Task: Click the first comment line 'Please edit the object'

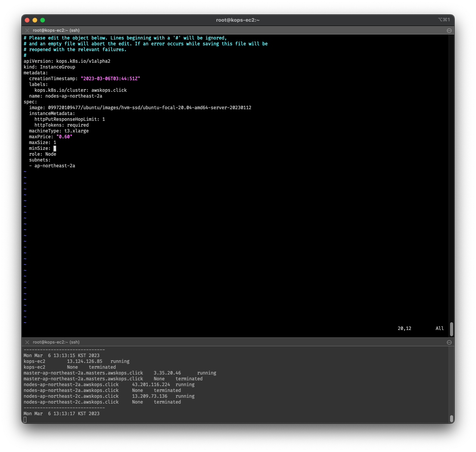Action: click(125, 38)
